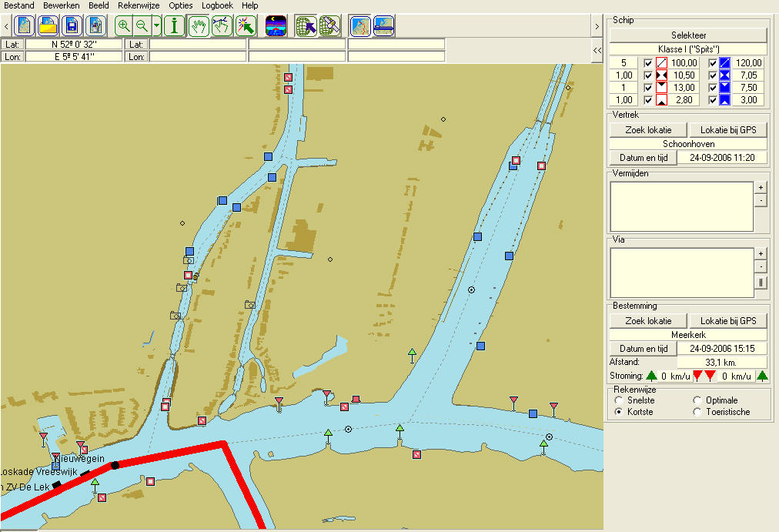Activate the hand pan tool
Image resolution: width=779 pixels, height=532 pixels.
(x=199, y=26)
